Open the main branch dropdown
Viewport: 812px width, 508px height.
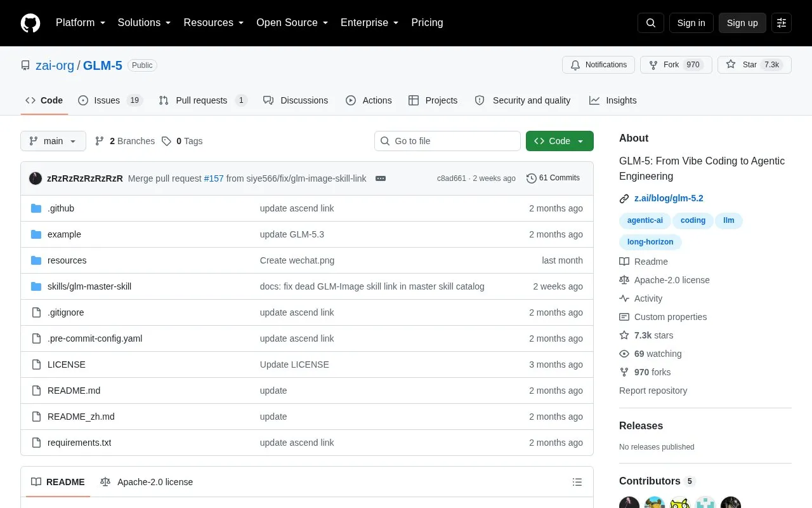(x=53, y=141)
